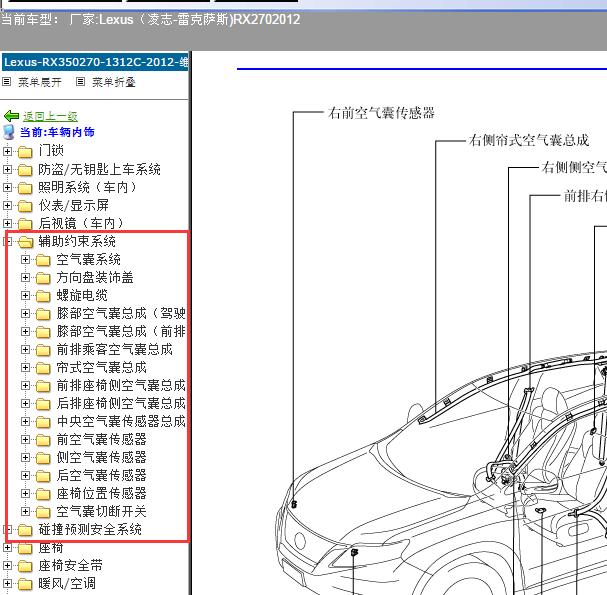Expand the 后空气囊传感器 node

(25, 475)
